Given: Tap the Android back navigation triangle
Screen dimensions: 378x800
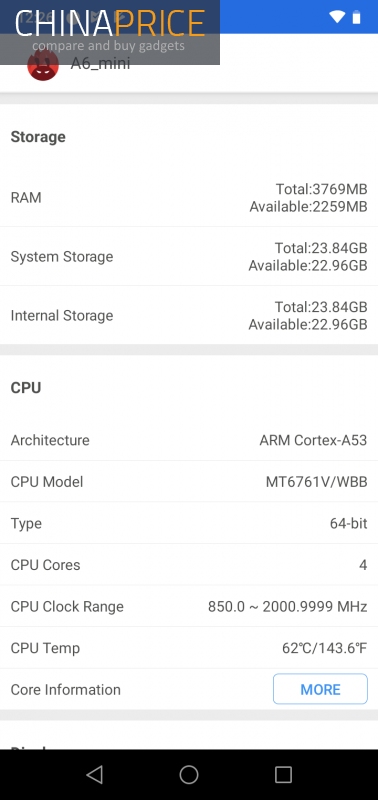Looking at the screenshot, I should click(x=94, y=774).
